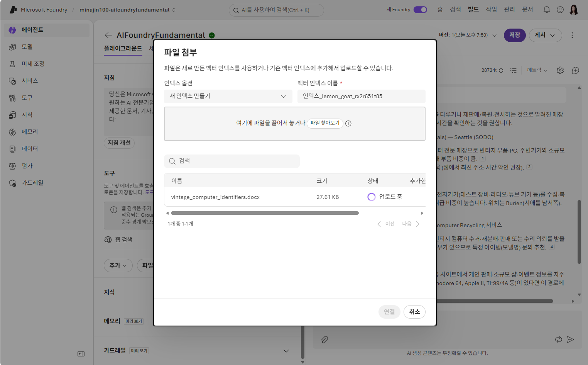The image size is (588, 365).
Task: Click the send message arrow icon
Action: (571, 340)
